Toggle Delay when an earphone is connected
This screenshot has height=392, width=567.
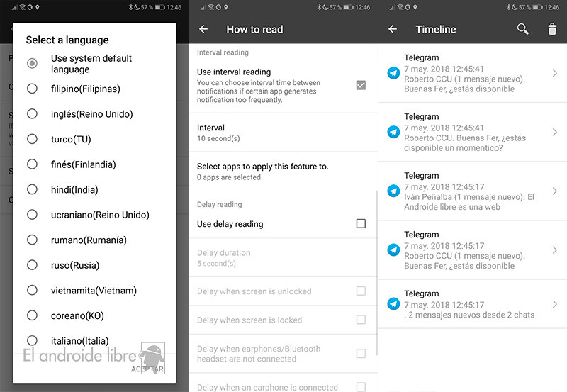coord(361,387)
